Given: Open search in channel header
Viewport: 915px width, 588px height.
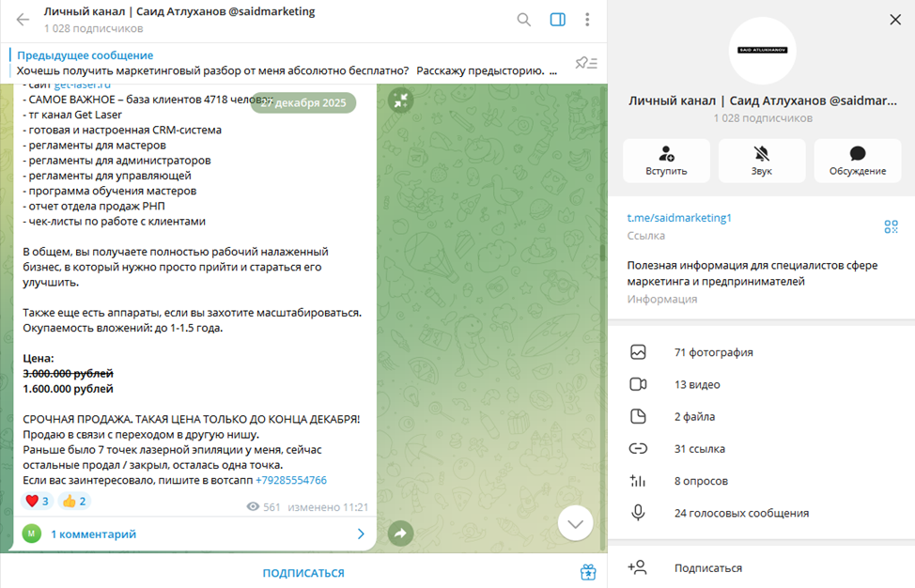Looking at the screenshot, I should pos(523,20).
